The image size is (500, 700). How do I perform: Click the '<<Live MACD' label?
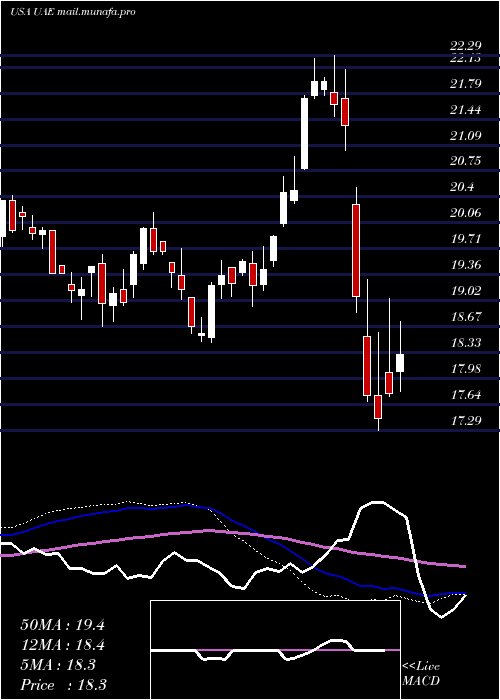click(421, 673)
